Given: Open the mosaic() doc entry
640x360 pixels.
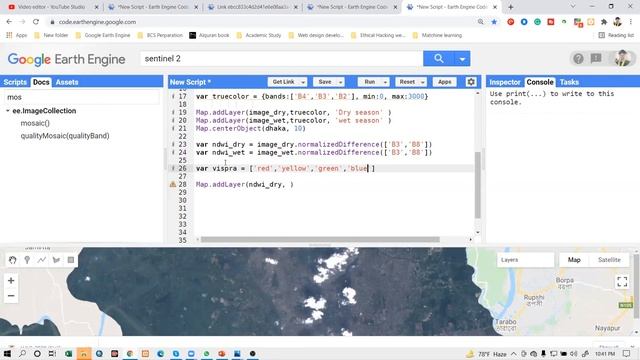Looking at the screenshot, I should click(x=35, y=123).
